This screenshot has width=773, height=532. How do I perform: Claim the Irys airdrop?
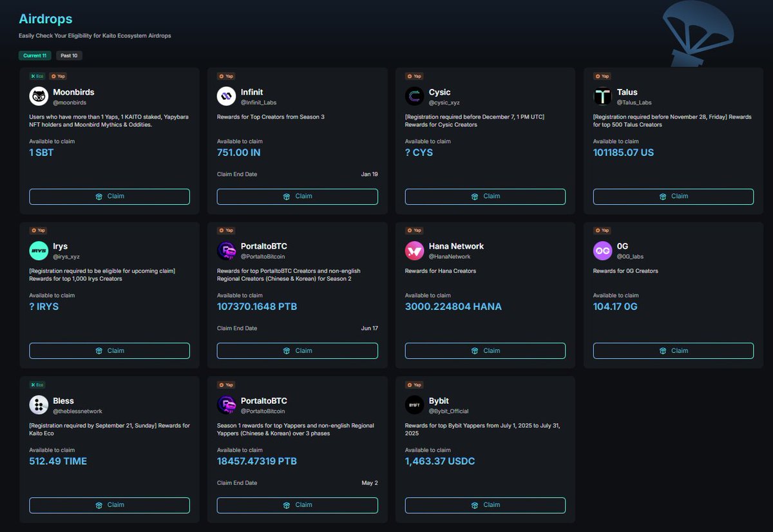110,351
